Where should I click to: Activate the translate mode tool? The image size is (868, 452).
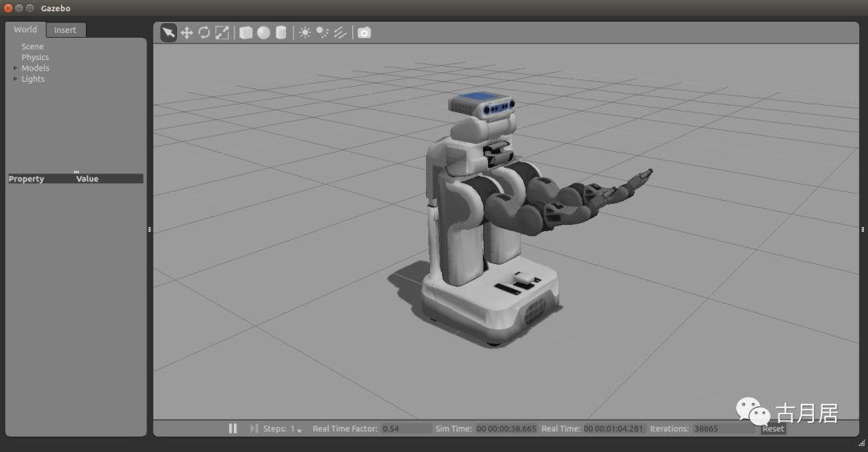coord(186,33)
